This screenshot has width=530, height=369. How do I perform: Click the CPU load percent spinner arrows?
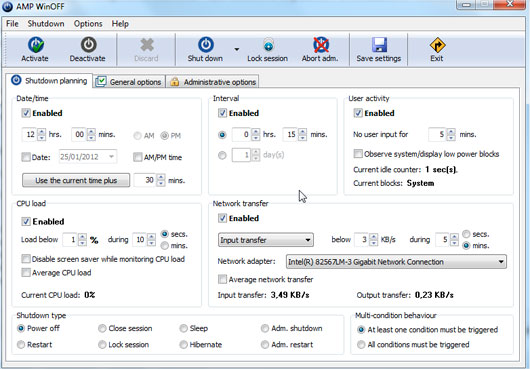point(82,240)
